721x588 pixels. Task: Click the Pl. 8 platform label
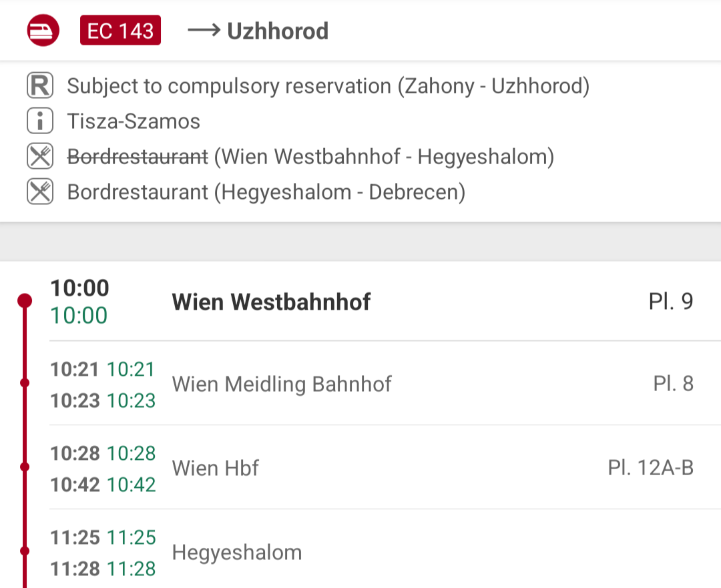(673, 383)
